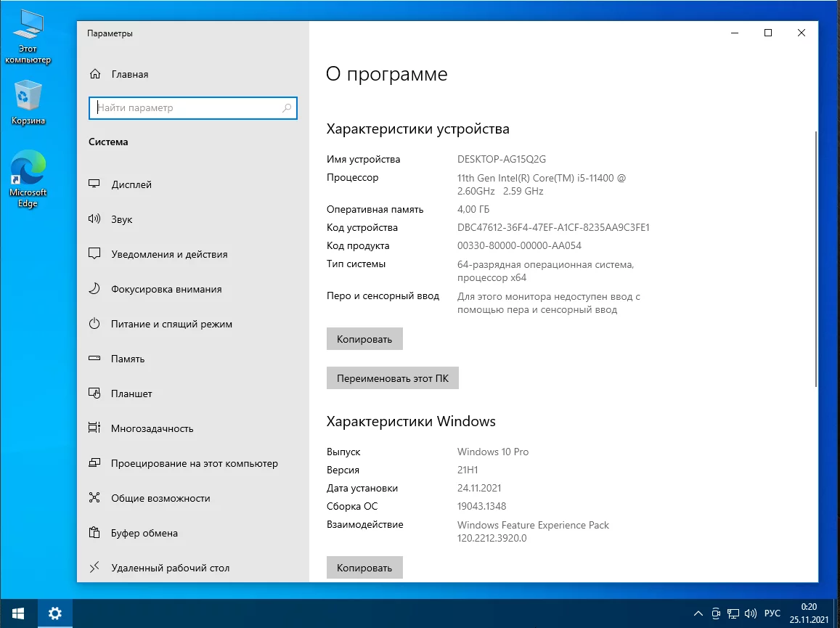Click the search magnifier in Найти параметр

pyautogui.click(x=287, y=107)
